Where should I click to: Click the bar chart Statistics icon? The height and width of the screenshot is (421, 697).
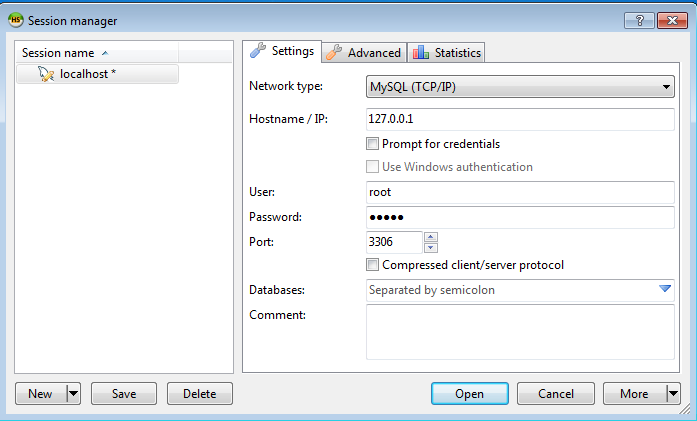pos(420,52)
